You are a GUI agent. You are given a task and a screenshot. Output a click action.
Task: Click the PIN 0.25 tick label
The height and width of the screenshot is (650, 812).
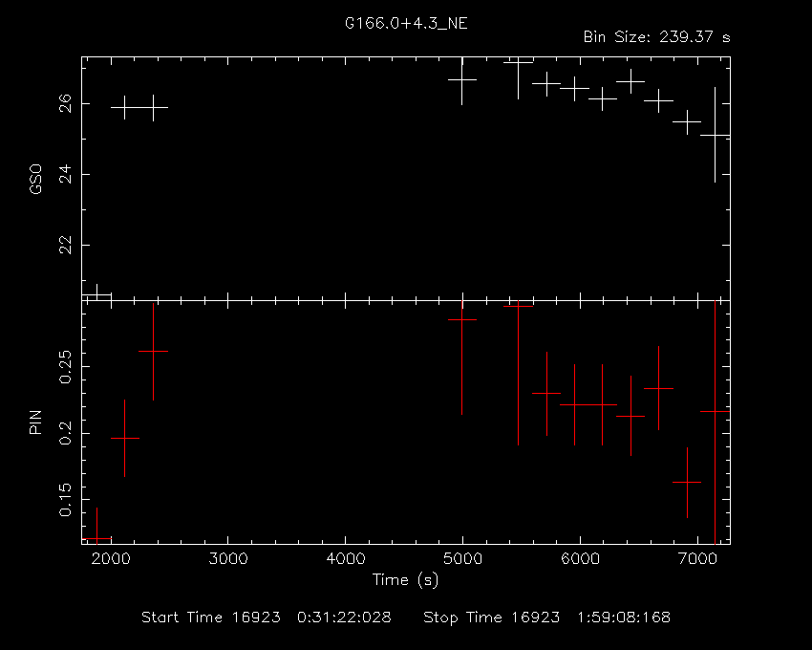(65, 367)
